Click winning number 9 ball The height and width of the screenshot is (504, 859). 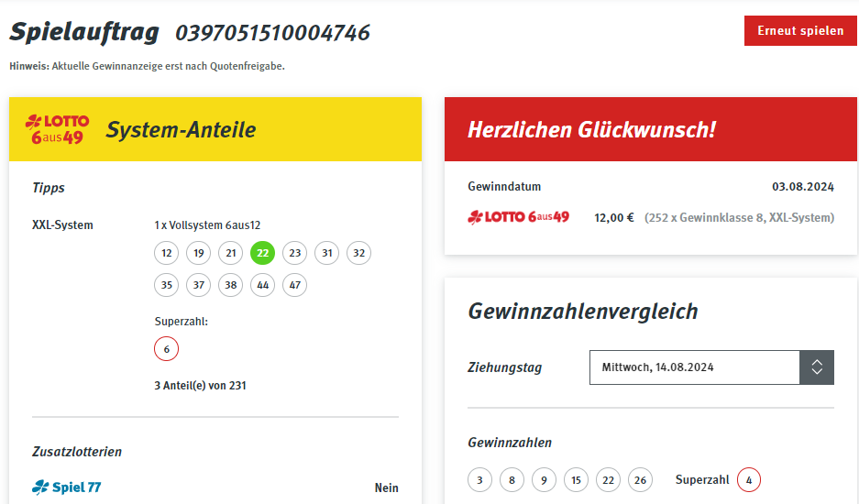click(544, 480)
